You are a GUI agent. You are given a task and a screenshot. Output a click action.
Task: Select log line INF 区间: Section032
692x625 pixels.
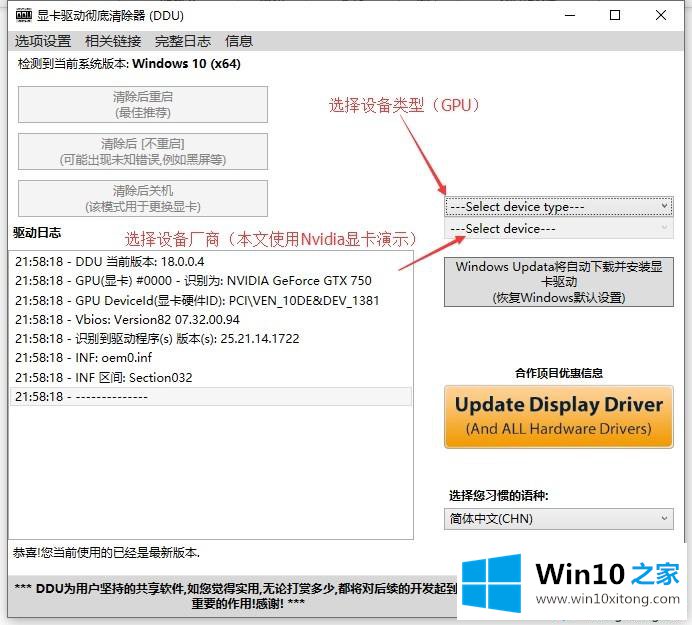tap(211, 377)
